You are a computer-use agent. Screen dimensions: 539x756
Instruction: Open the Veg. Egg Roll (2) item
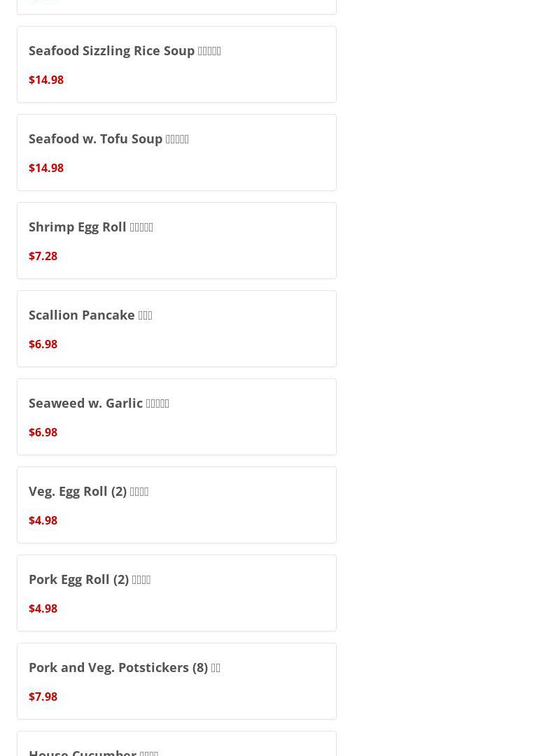176,505
